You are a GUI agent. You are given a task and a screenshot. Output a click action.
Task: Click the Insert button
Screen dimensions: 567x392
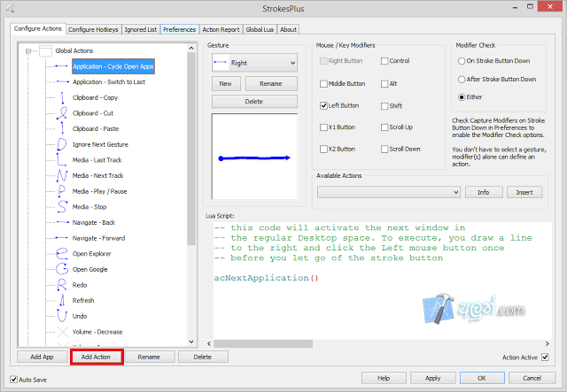[x=524, y=192]
